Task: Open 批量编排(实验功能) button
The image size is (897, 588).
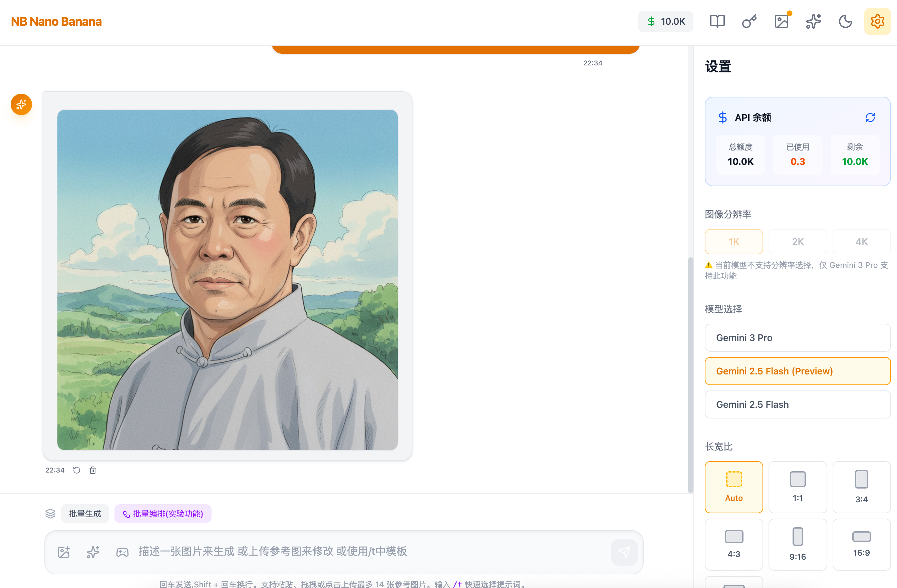Action: point(163,514)
